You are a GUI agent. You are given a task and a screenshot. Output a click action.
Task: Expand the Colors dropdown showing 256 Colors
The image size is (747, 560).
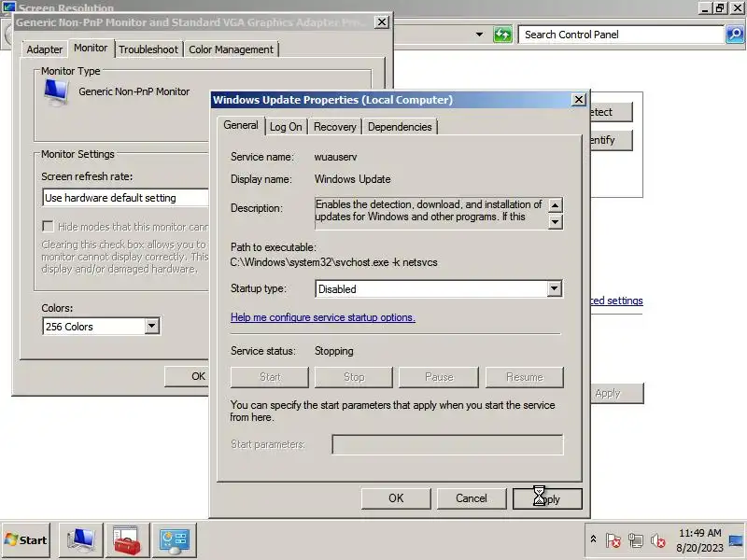pos(151,326)
